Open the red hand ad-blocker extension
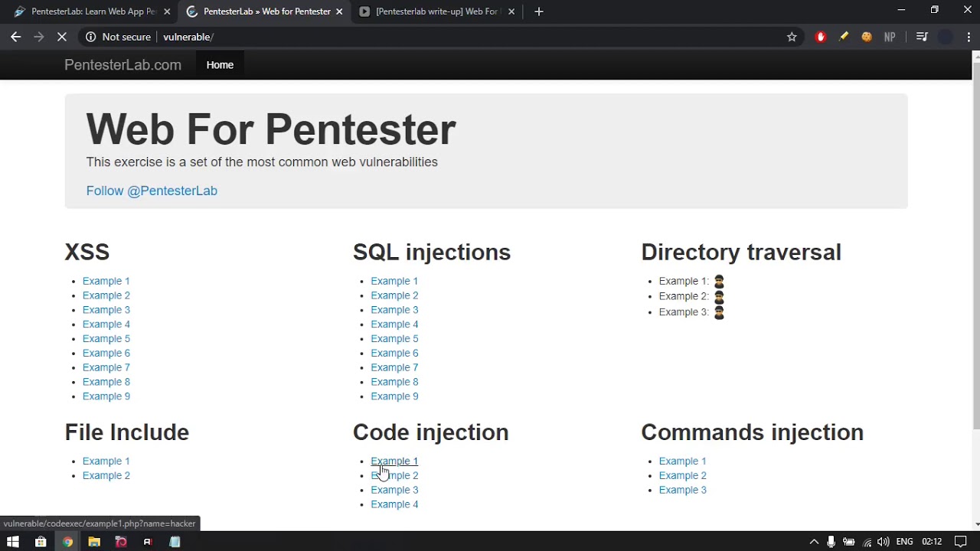Image resolution: width=980 pixels, height=551 pixels. [821, 37]
